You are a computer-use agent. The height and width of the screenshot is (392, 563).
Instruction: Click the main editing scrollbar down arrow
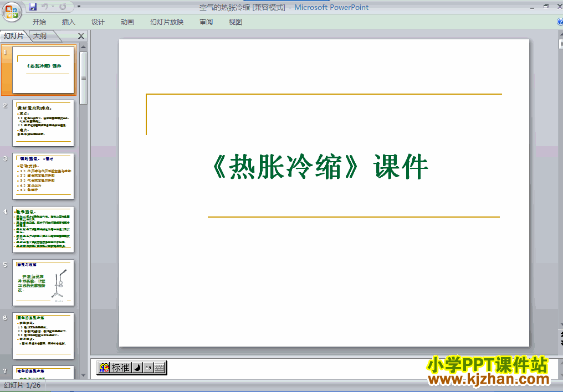pos(561,325)
